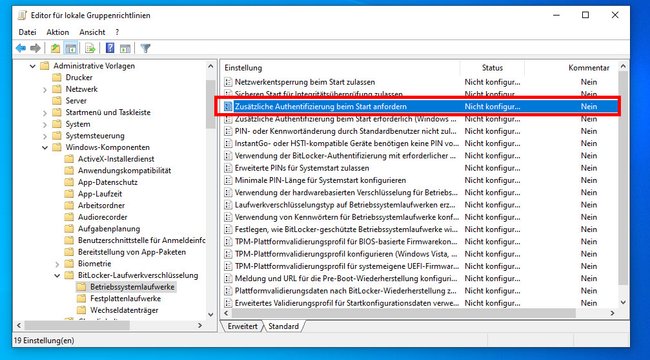The width and height of the screenshot is (650, 360).
Task: Click settings list vertical scroll down arrow
Action: click(623, 303)
